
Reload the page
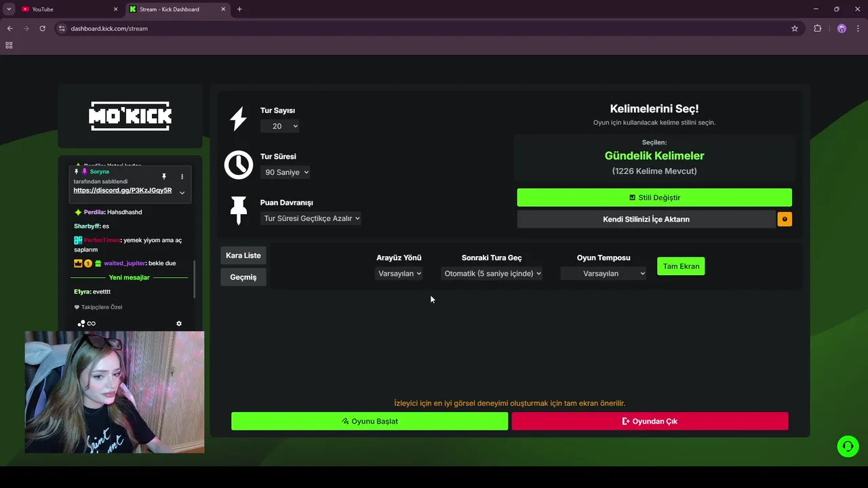42,28
